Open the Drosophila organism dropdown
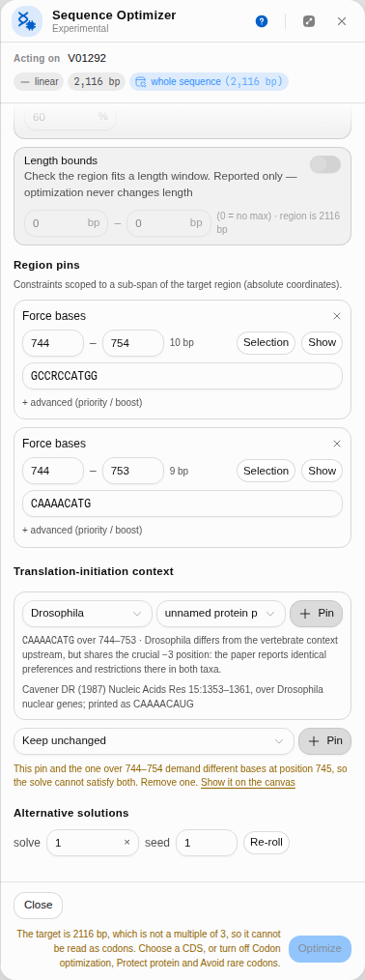The width and height of the screenshot is (365, 980). (x=87, y=614)
